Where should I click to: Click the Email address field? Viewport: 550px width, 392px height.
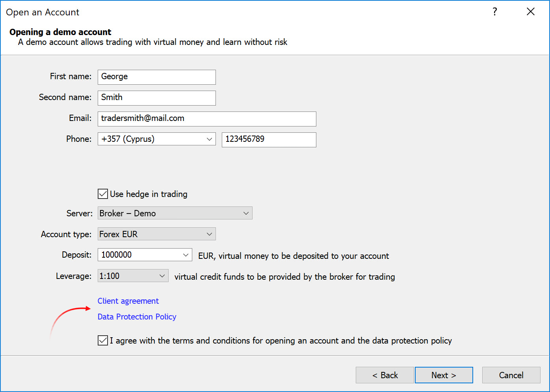[207, 119]
